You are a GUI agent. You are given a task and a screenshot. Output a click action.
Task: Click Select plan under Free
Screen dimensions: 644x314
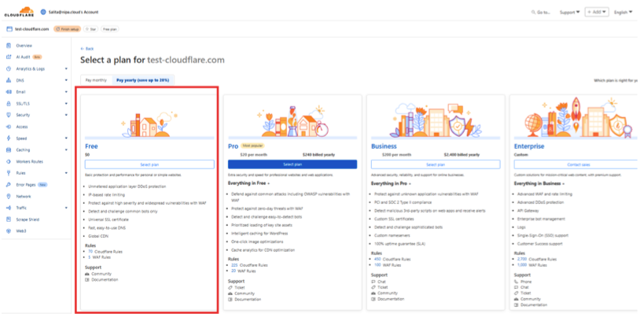click(149, 164)
